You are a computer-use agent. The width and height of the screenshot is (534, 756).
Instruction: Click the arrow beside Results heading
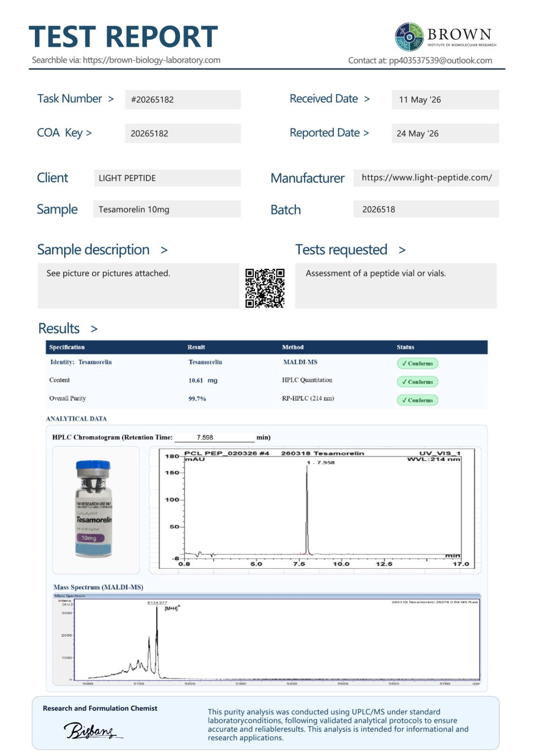point(94,329)
